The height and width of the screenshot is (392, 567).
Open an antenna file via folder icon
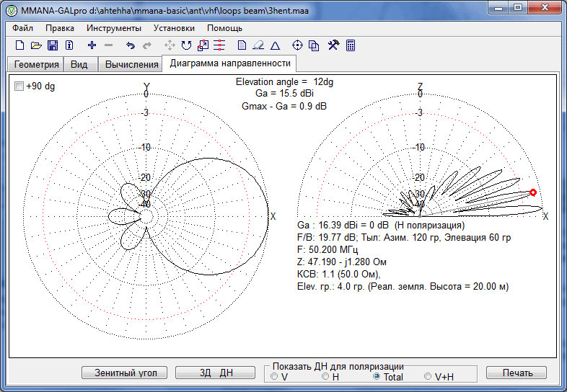(36, 45)
